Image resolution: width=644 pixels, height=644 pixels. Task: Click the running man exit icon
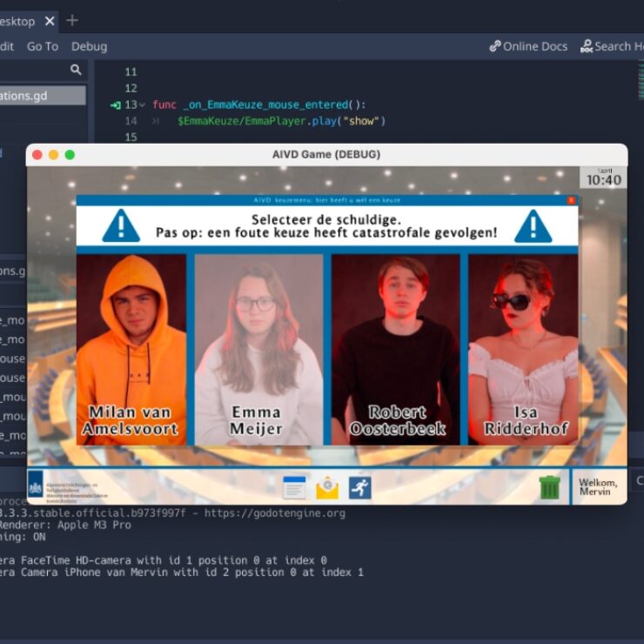pos(359,487)
